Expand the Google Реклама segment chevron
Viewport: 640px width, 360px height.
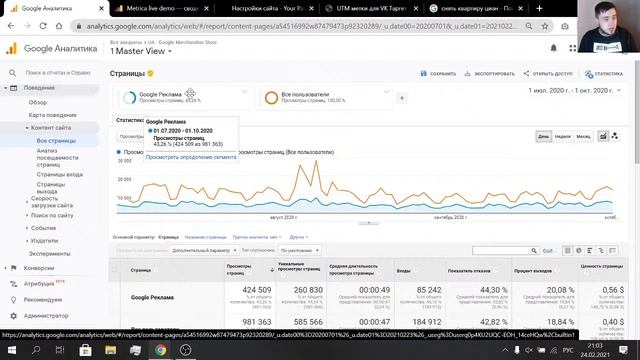pyautogui.click(x=244, y=92)
